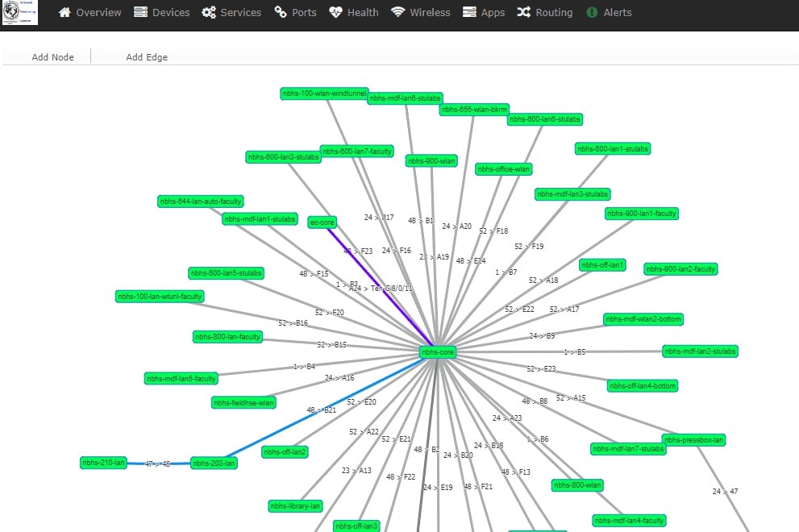Select the nbhs-800-lan-faculty node
The width and height of the screenshot is (799, 532).
click(228, 337)
